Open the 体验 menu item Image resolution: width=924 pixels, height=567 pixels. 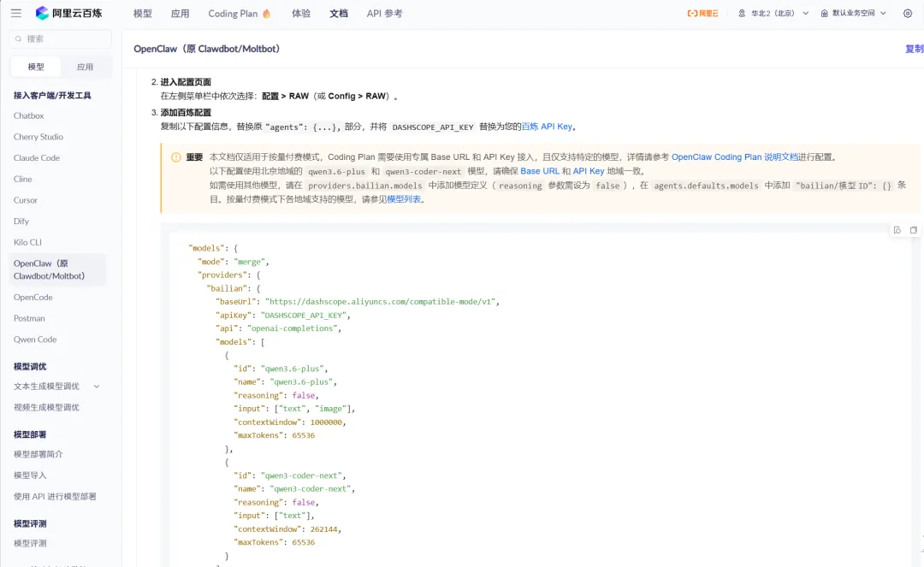(x=301, y=13)
